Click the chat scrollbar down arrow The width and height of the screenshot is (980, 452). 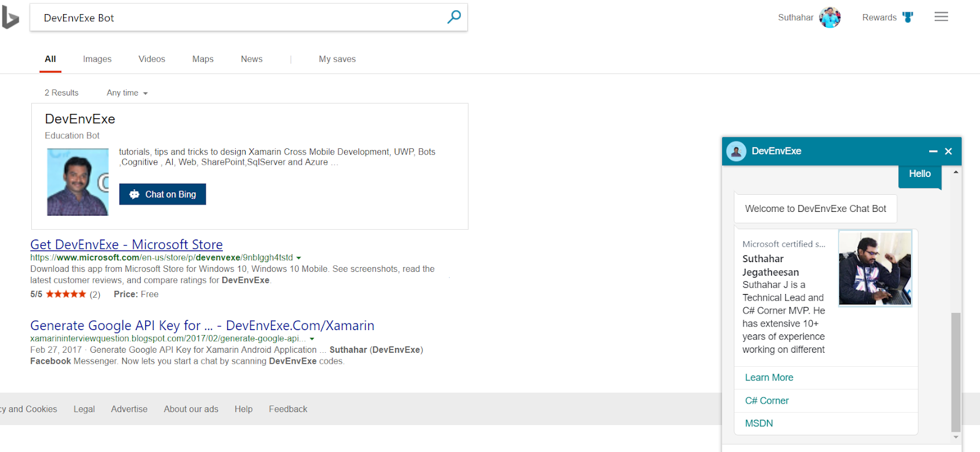(x=956, y=437)
